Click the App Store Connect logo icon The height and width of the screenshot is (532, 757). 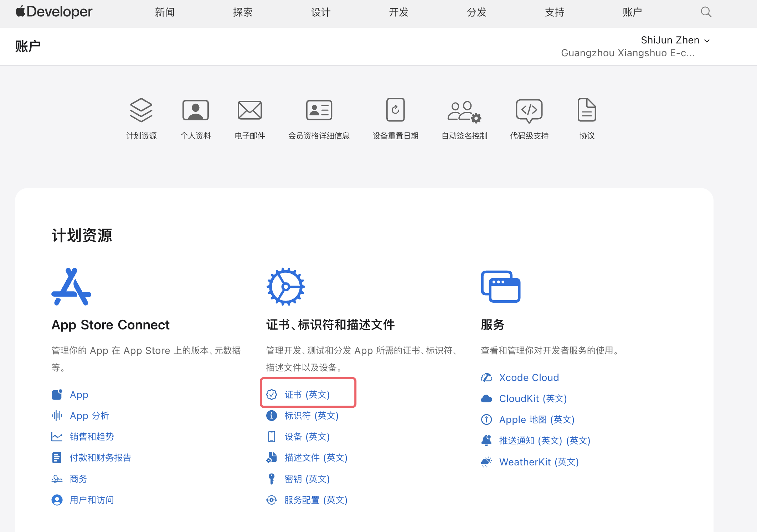71,287
